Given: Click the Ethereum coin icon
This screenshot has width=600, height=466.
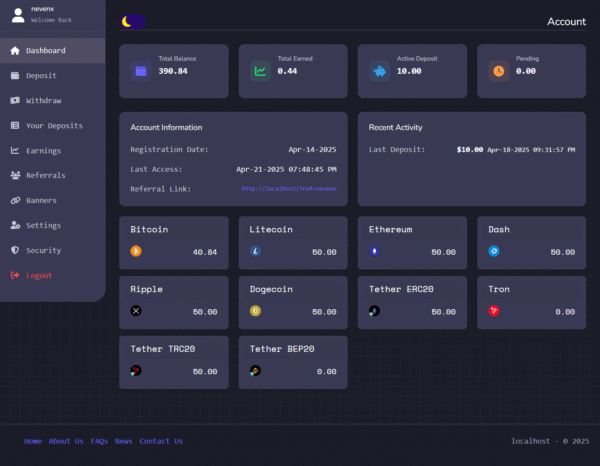Looking at the screenshot, I should pos(374,251).
